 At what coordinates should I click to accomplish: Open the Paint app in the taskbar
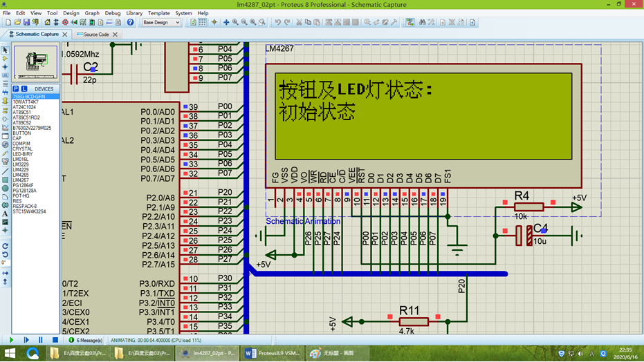[x=337, y=354]
